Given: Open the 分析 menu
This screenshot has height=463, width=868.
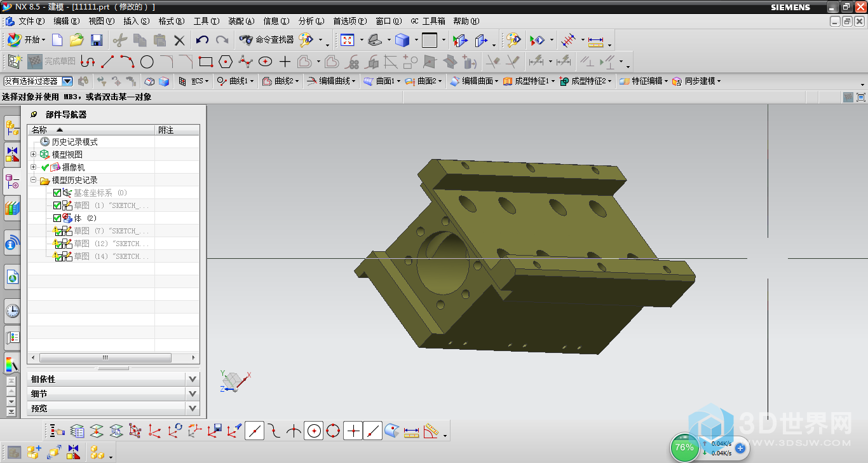Looking at the screenshot, I should [x=311, y=21].
